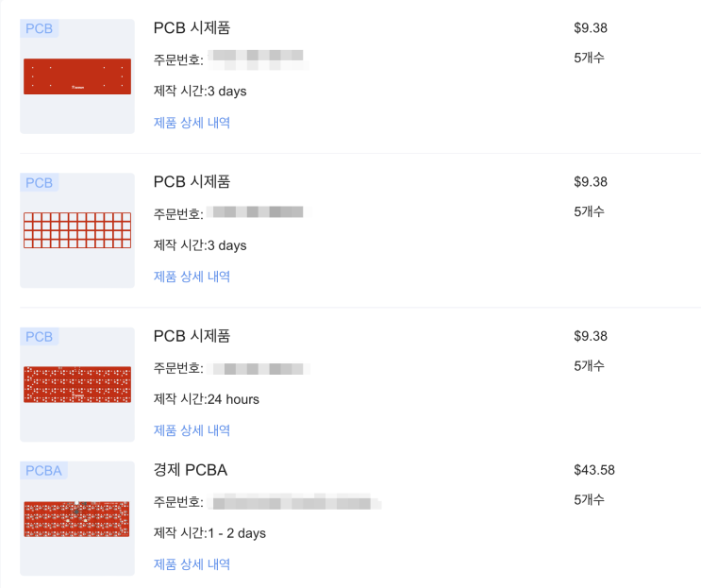
Task: Click the PCB tag on the first order
Action: pyautogui.click(x=40, y=28)
